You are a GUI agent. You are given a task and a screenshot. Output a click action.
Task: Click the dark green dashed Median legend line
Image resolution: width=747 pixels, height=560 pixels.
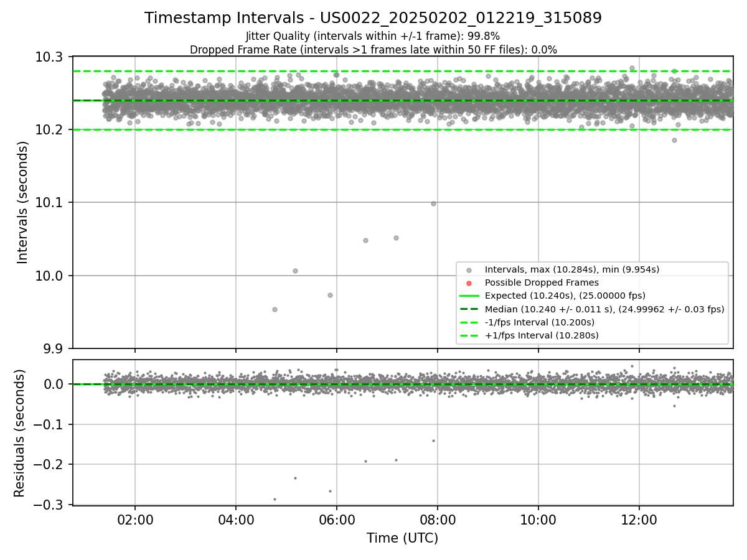pos(469,309)
